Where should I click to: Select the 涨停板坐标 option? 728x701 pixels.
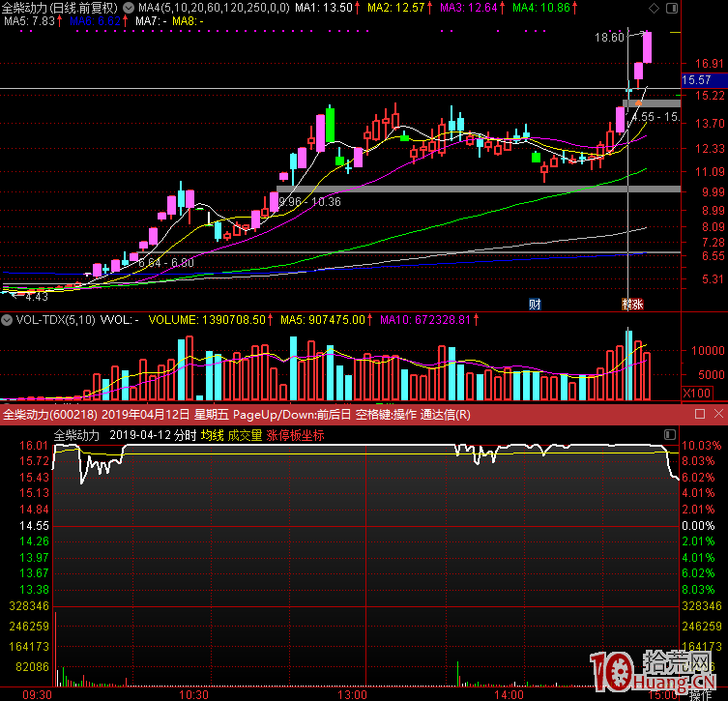coord(295,435)
